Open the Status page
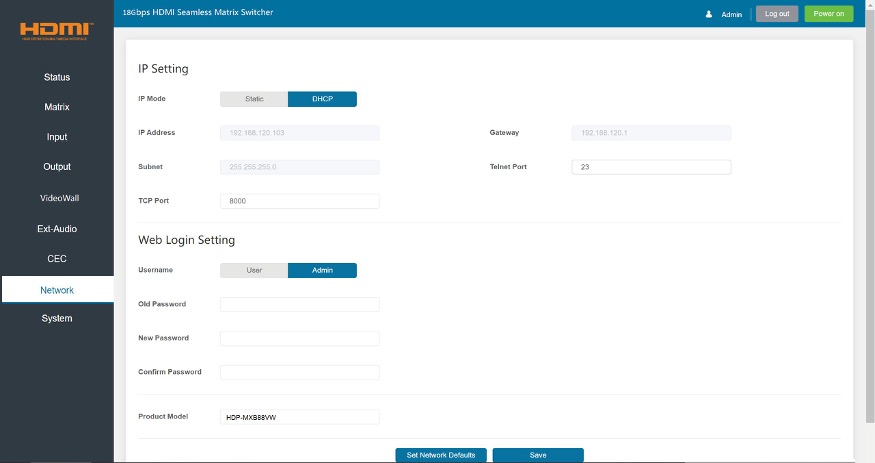The width and height of the screenshot is (875, 463). coord(57,77)
